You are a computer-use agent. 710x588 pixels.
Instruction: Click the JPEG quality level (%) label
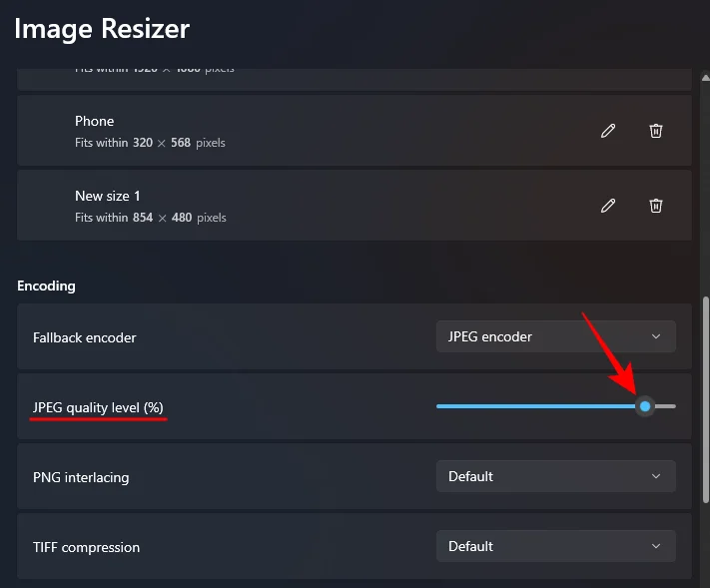click(x=98, y=407)
